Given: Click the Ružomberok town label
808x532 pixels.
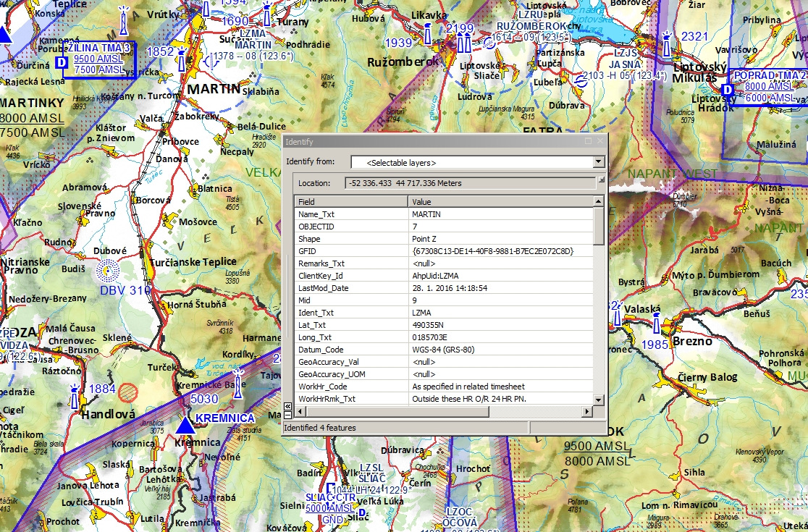Looking at the screenshot, I should [403, 62].
